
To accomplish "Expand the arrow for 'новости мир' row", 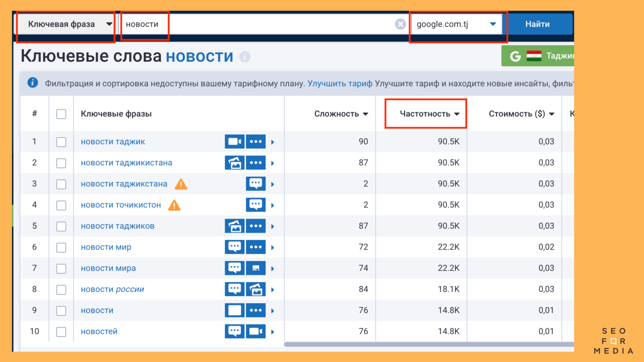I will (273, 248).
